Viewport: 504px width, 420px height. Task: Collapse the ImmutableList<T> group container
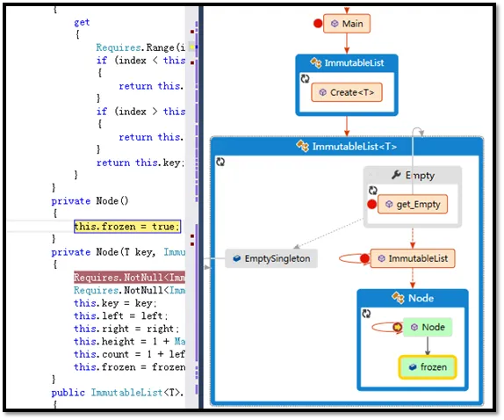[x=220, y=162]
